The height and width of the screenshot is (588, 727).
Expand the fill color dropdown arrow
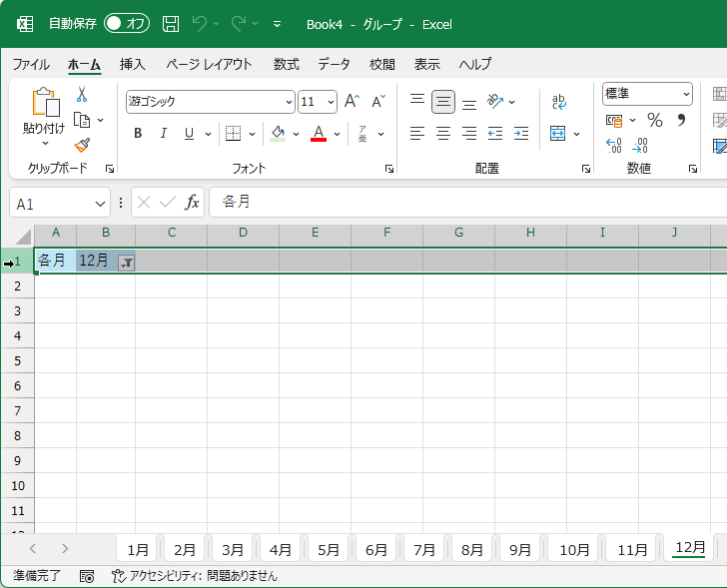[x=297, y=134]
